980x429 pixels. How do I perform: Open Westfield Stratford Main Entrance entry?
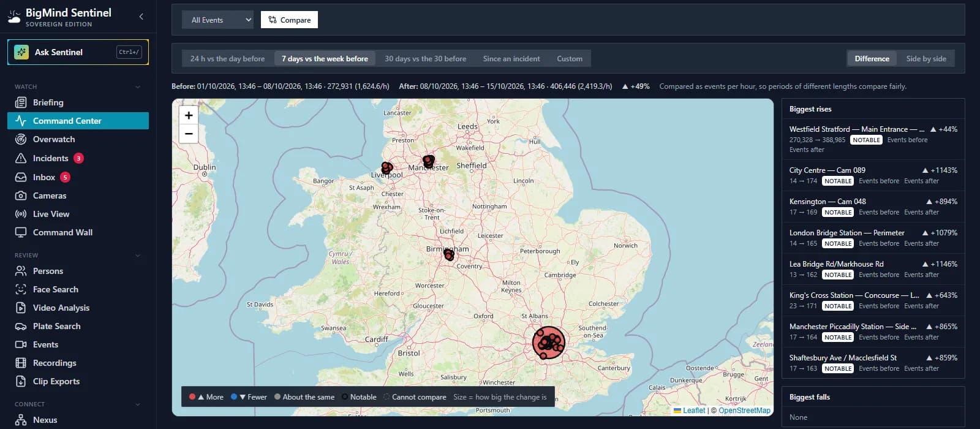point(873,139)
